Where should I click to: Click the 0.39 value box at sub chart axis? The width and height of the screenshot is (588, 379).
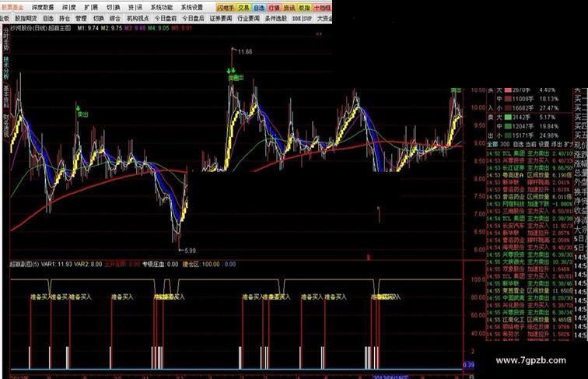point(468,365)
